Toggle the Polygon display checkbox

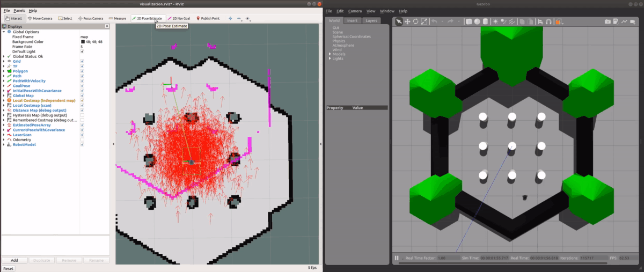[82, 71]
